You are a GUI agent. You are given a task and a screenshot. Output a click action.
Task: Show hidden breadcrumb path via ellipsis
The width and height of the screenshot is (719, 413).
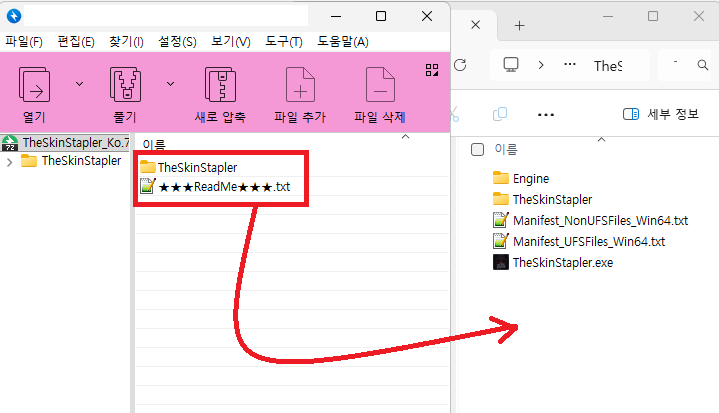(x=570, y=64)
